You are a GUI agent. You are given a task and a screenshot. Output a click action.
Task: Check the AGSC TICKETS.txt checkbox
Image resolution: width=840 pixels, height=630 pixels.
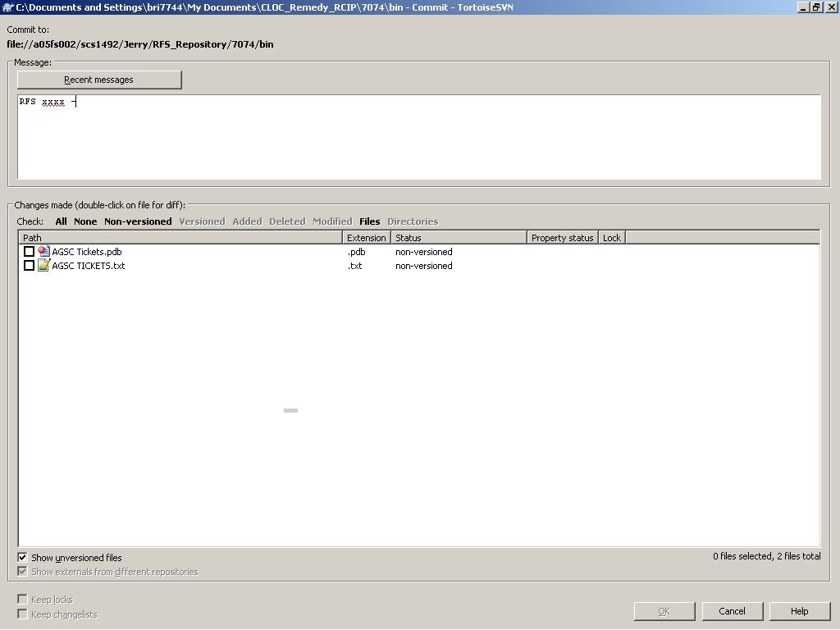point(29,265)
